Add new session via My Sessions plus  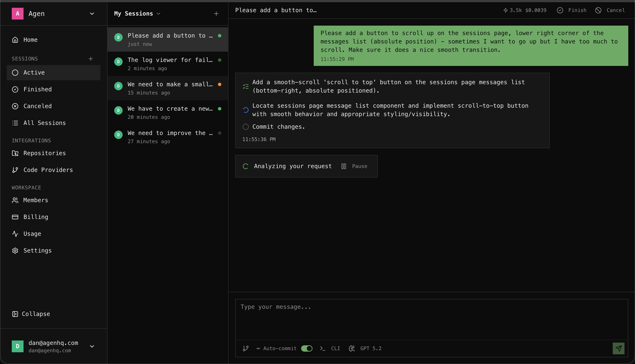(x=216, y=13)
